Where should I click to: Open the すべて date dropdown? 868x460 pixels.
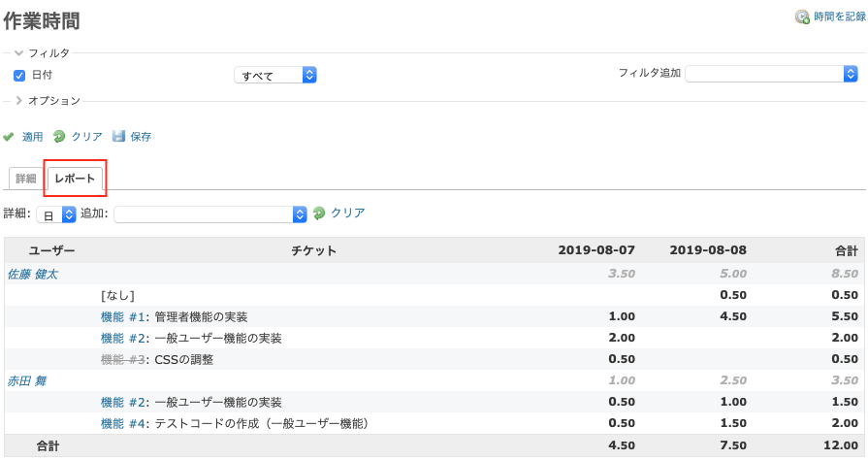pos(275,75)
